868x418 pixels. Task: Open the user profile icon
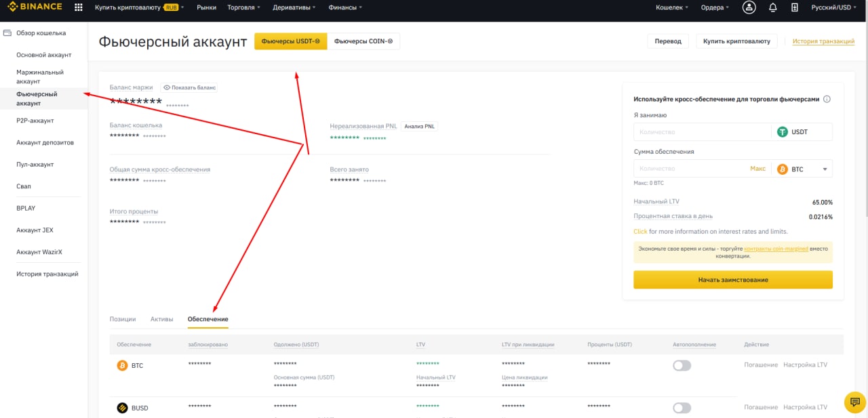click(749, 7)
